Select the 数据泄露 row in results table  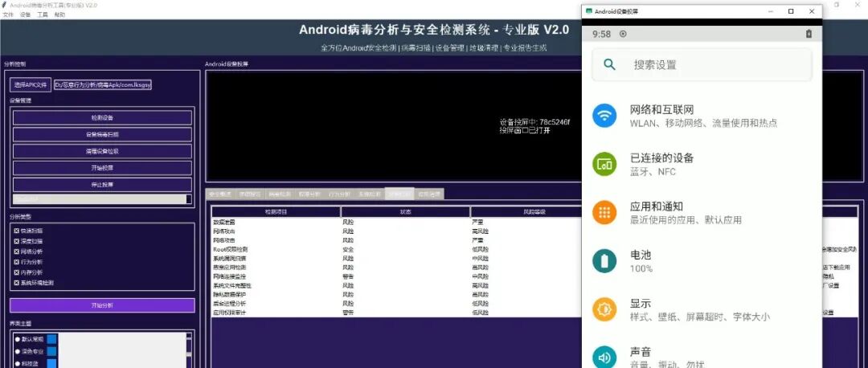coord(396,222)
